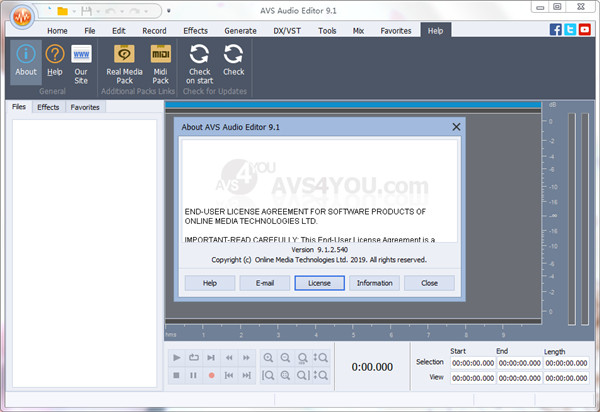This screenshot has height=412, width=600.
Task: Expand the Redo history dropdown arrow
Action: (x=146, y=11)
